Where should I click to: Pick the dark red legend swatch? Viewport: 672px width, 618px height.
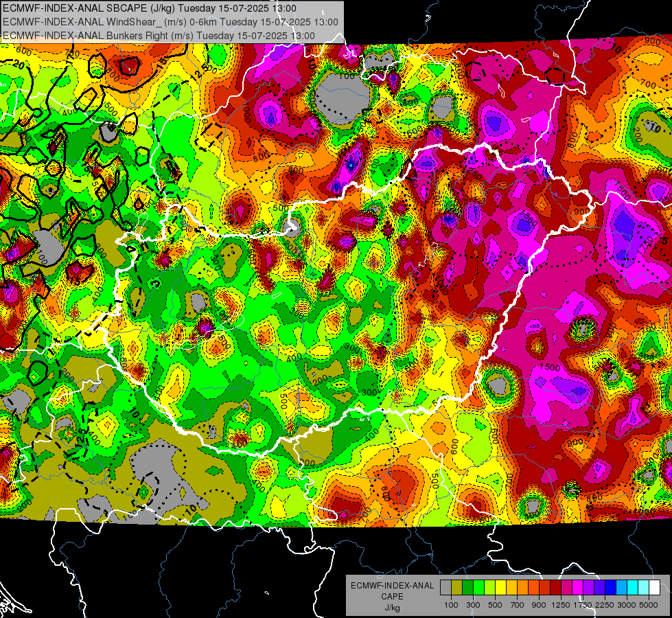pos(556,587)
